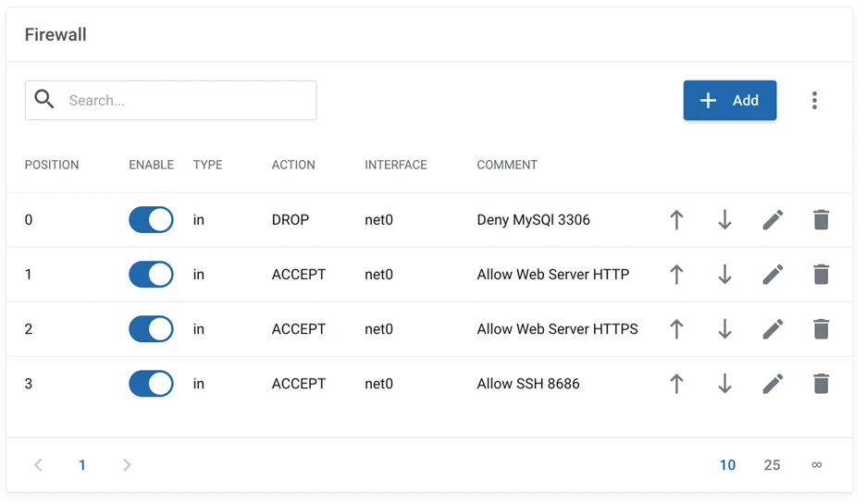
Task: Select page number 1
Action: tap(82, 465)
